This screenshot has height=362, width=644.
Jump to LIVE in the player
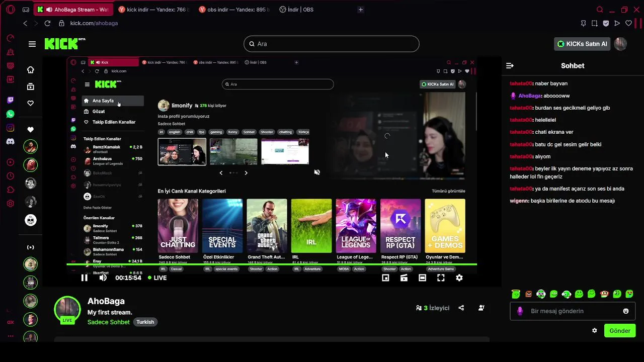pyautogui.click(x=157, y=278)
